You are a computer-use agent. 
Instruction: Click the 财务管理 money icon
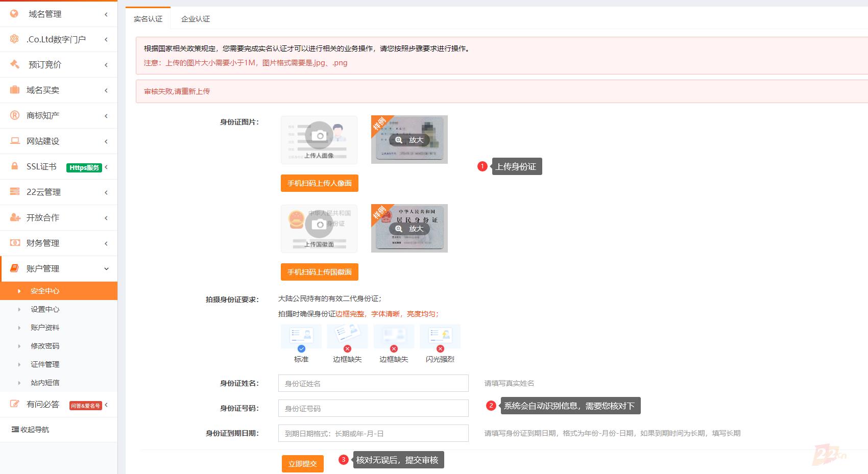pyautogui.click(x=15, y=243)
